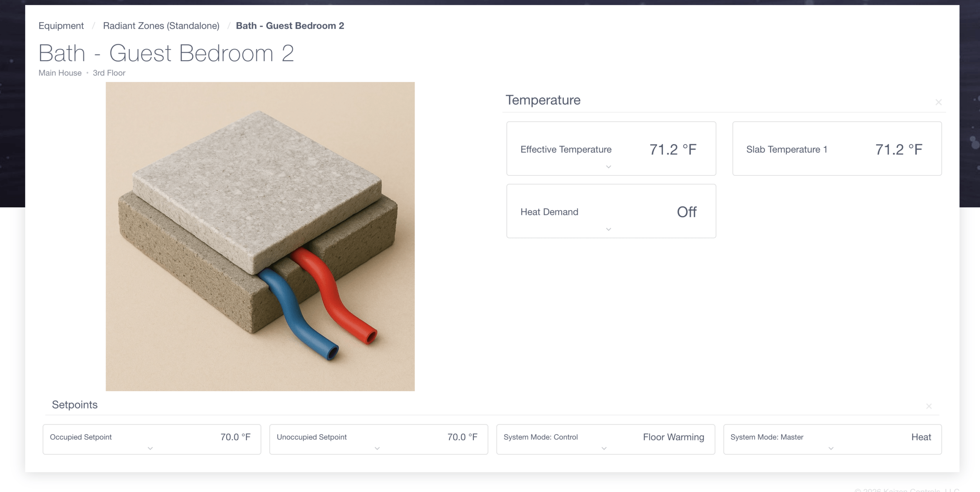Screen dimensions: 980x492
Task: Click the Unoccupied Setpoint 70.0 °F value
Action: pyautogui.click(x=462, y=437)
